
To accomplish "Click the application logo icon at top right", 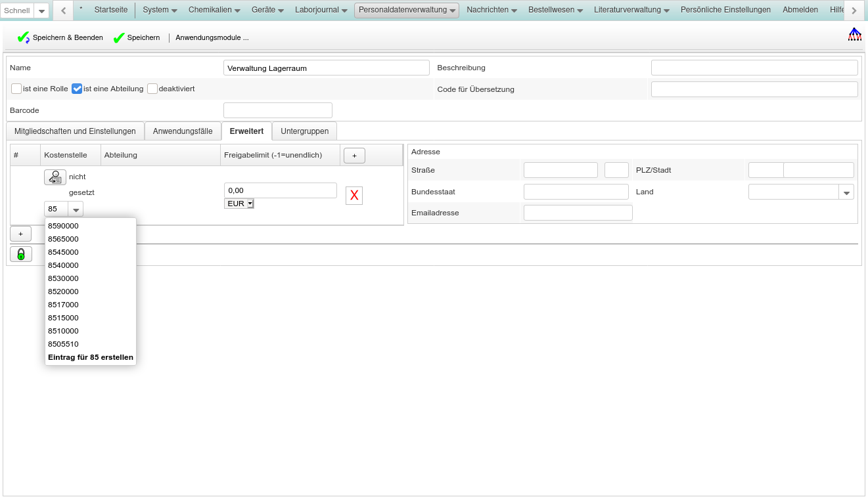I will point(854,35).
